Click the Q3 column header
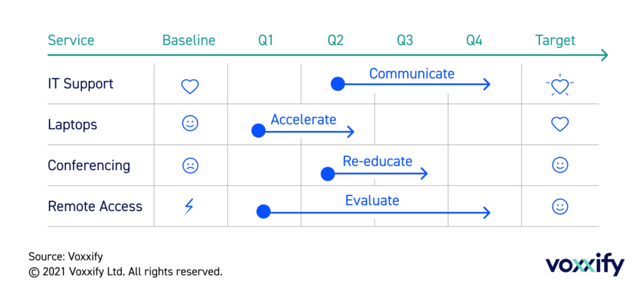The height and width of the screenshot is (292, 644). [404, 41]
